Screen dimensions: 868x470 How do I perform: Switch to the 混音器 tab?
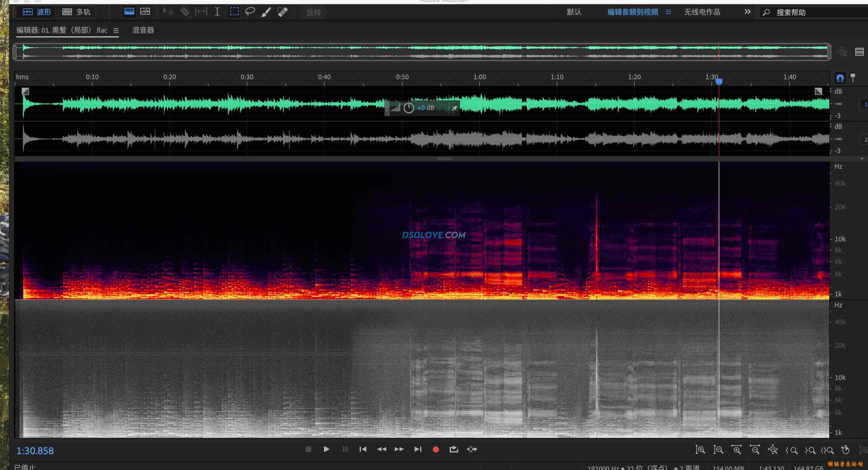coord(143,30)
